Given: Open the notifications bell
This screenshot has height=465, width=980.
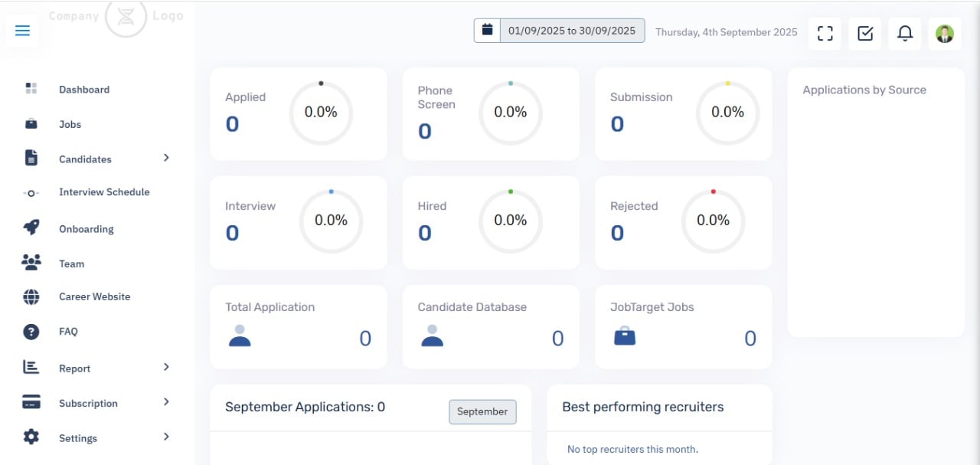Looking at the screenshot, I should coord(905,33).
